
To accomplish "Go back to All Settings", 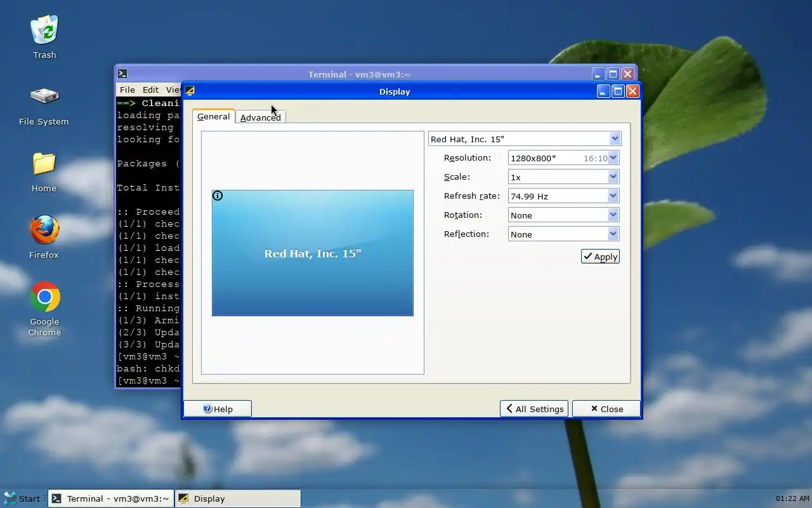I will [534, 409].
